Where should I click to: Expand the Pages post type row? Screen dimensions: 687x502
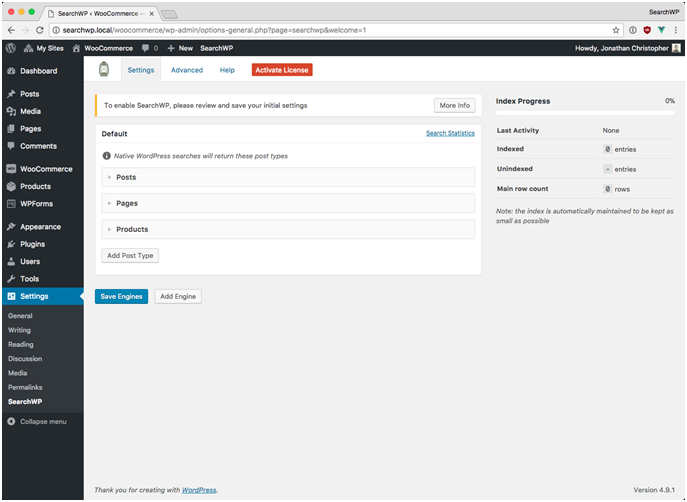[x=288, y=203]
